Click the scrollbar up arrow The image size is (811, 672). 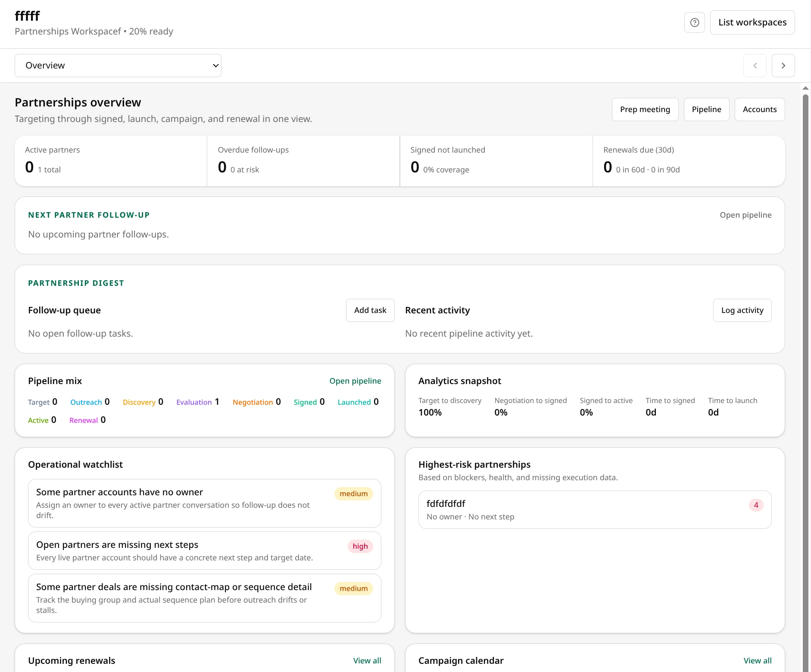coord(805,88)
